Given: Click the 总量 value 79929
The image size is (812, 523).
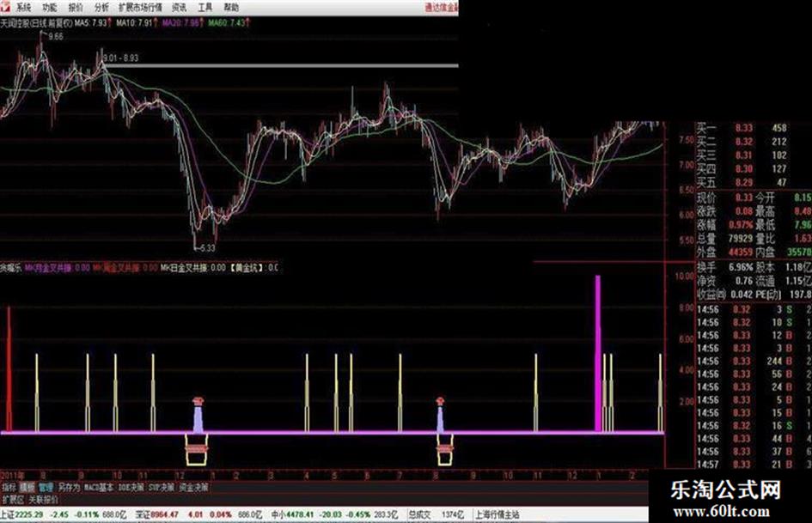Looking at the screenshot, I should point(740,239).
